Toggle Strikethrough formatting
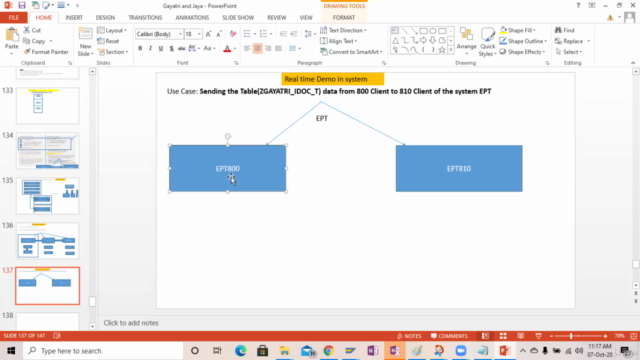The width and height of the screenshot is (640, 360). pos(182,49)
